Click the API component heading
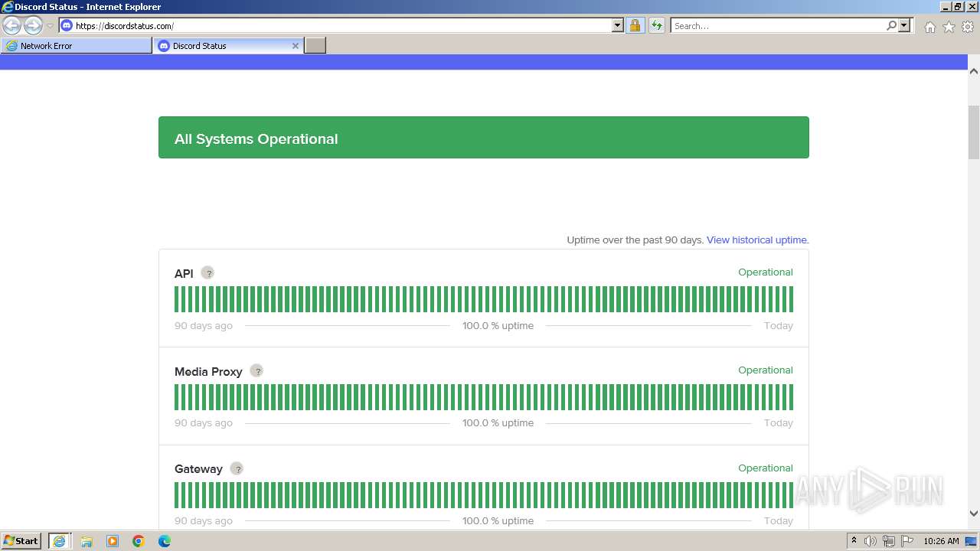The image size is (980, 551). [x=184, y=273]
